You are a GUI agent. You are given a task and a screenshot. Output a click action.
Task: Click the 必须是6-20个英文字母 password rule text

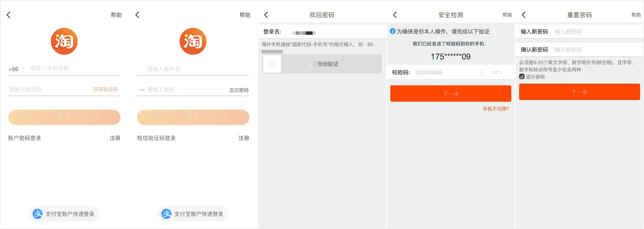pyautogui.click(x=577, y=66)
